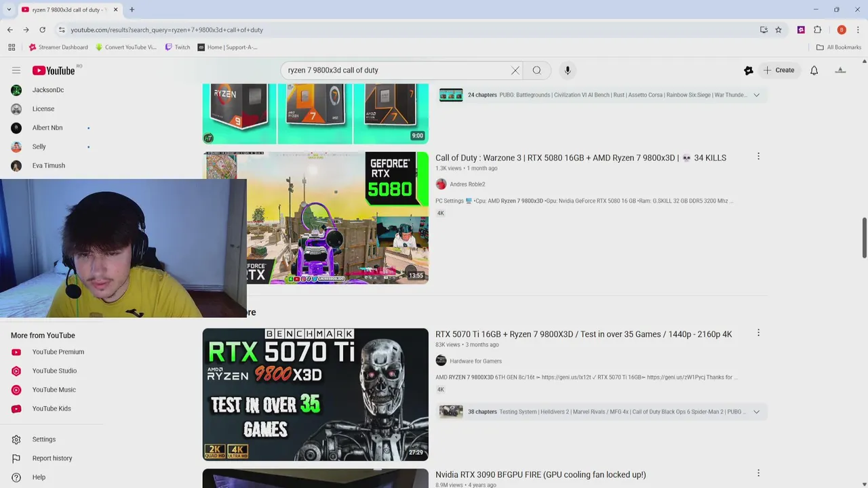Open account avatar menu in YouTube header
This screenshot has height=488, width=868.
pos(840,70)
